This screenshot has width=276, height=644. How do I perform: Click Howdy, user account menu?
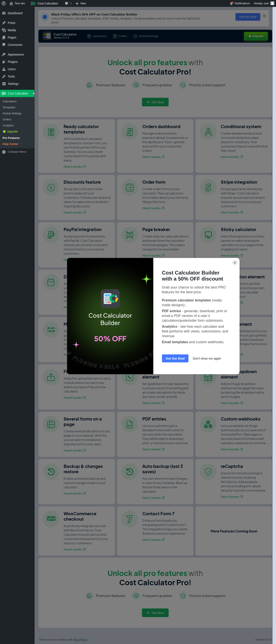click(264, 3)
